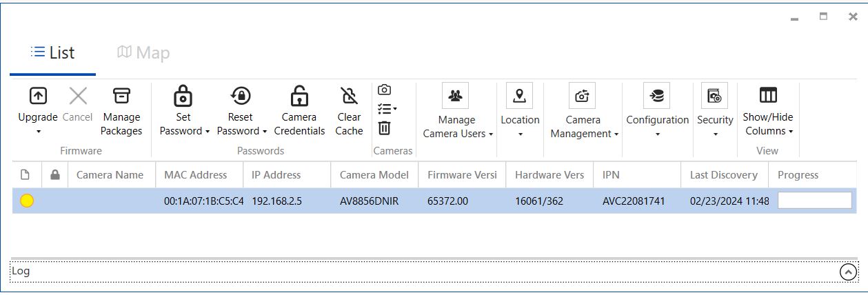Click the Upgrade firmware icon

pyautogui.click(x=38, y=95)
